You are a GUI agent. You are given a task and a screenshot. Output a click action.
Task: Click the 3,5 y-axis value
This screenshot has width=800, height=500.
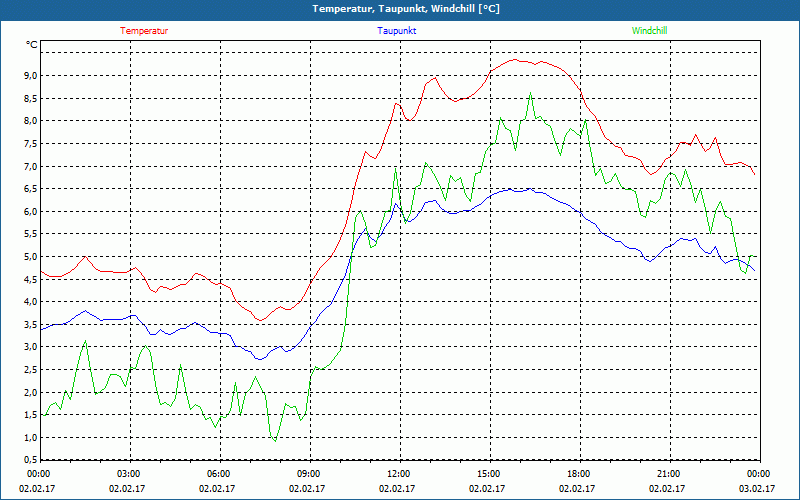(31, 324)
